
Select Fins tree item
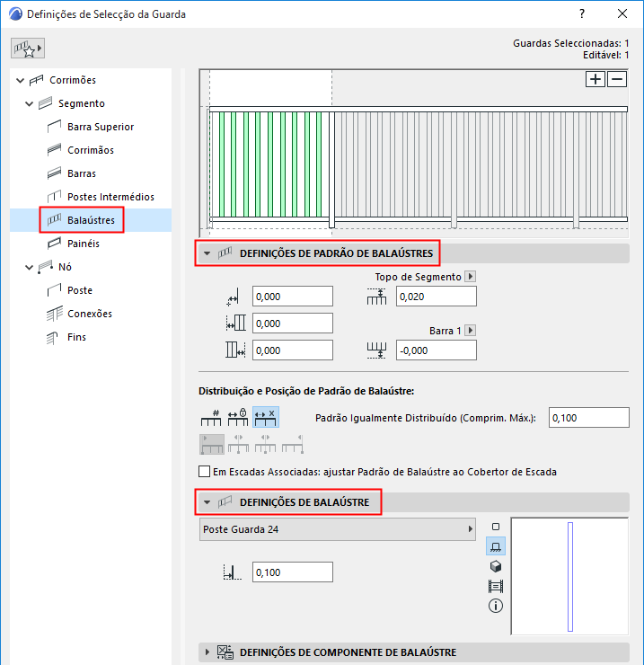click(x=76, y=337)
